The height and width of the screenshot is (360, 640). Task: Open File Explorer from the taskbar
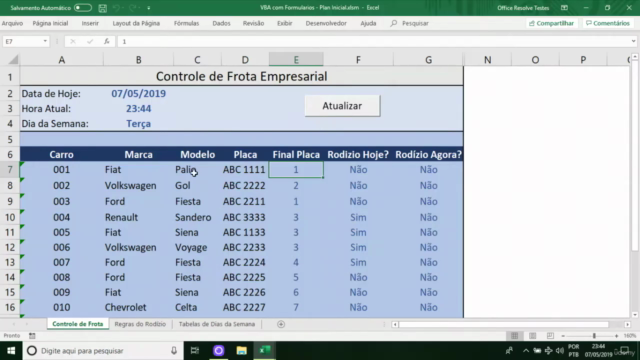(242, 351)
